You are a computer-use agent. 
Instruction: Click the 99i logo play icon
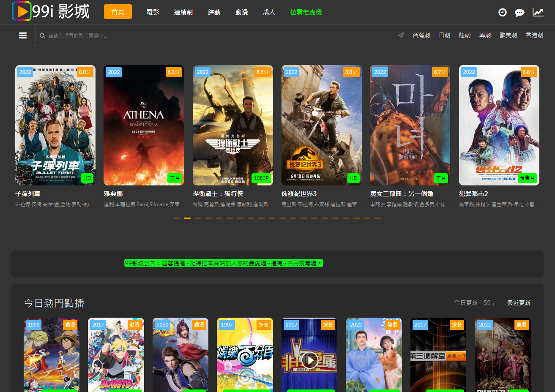(22, 11)
